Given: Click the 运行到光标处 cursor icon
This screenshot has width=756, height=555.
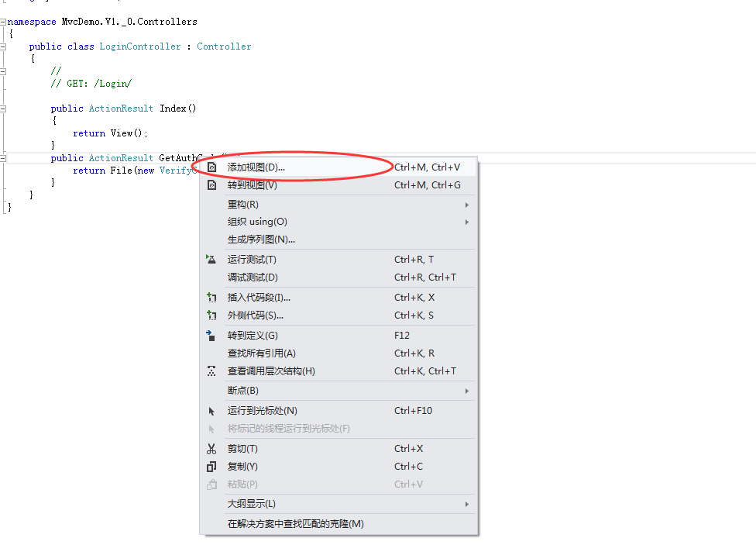Looking at the screenshot, I should coord(211,410).
